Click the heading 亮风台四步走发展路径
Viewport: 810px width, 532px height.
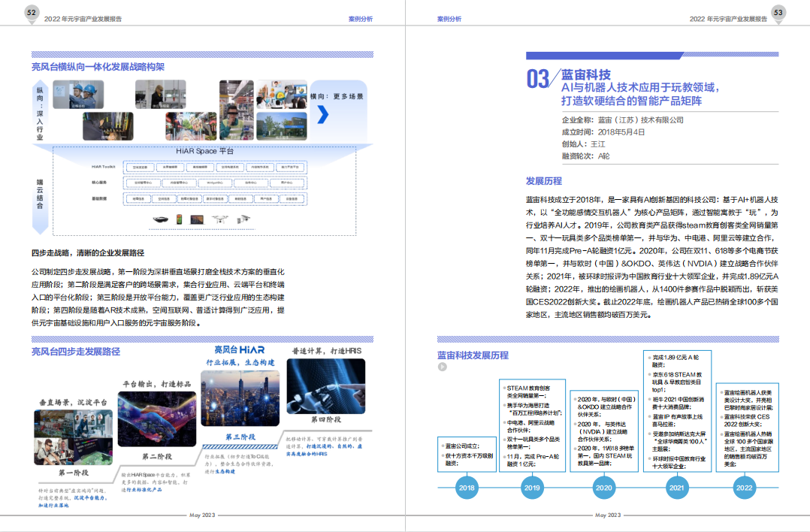[x=76, y=352]
